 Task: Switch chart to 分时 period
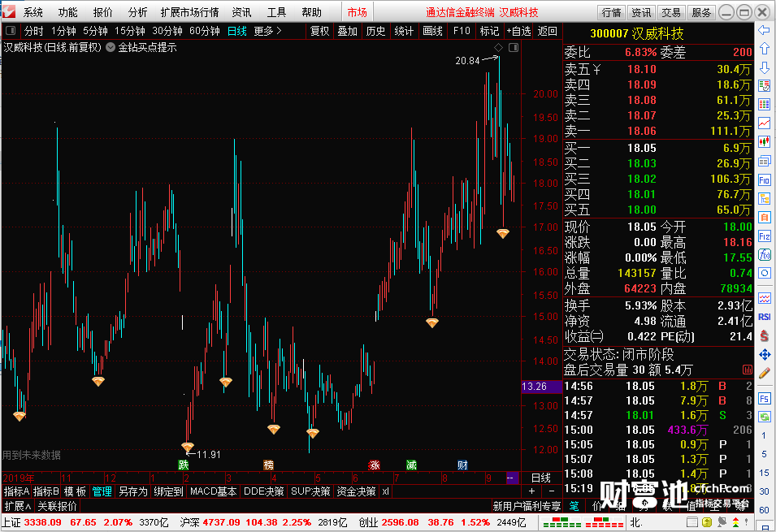pos(33,31)
